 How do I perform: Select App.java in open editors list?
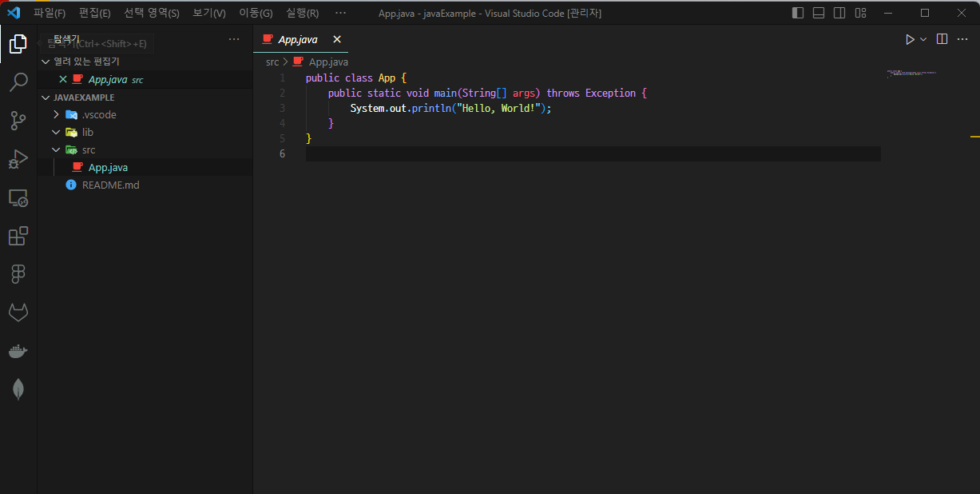tap(145, 79)
